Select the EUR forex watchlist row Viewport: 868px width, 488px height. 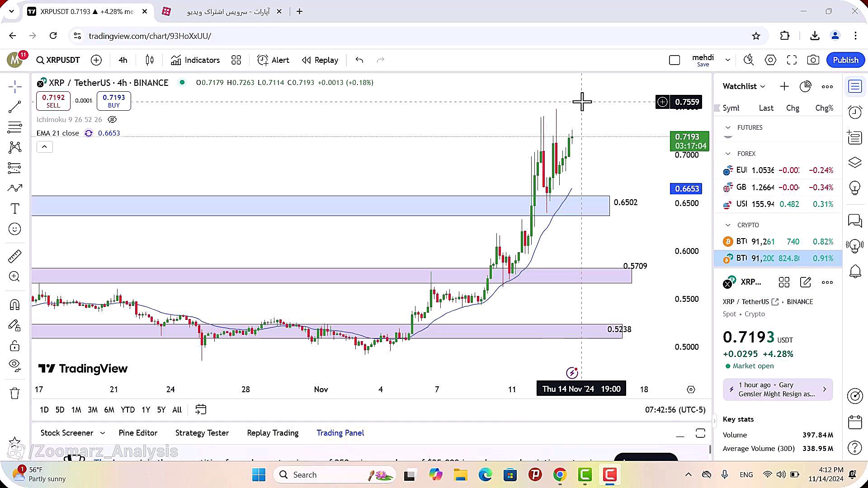click(778, 170)
